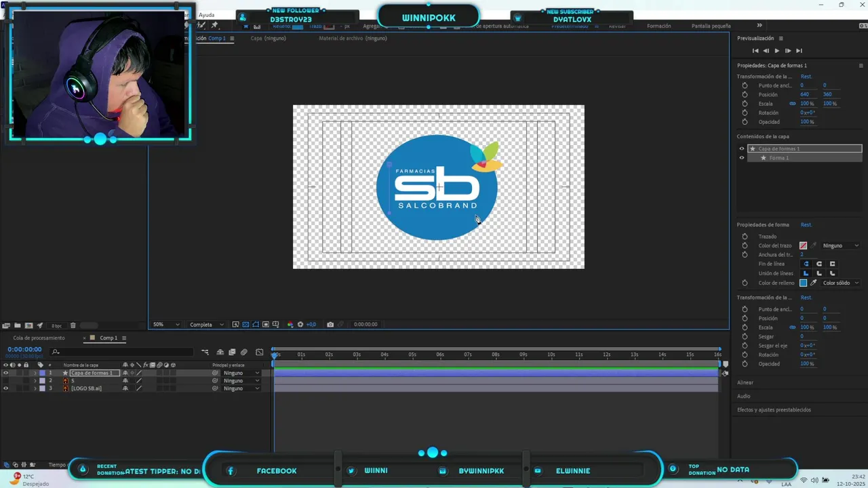
Task: Play the composition preview
Action: point(777,51)
